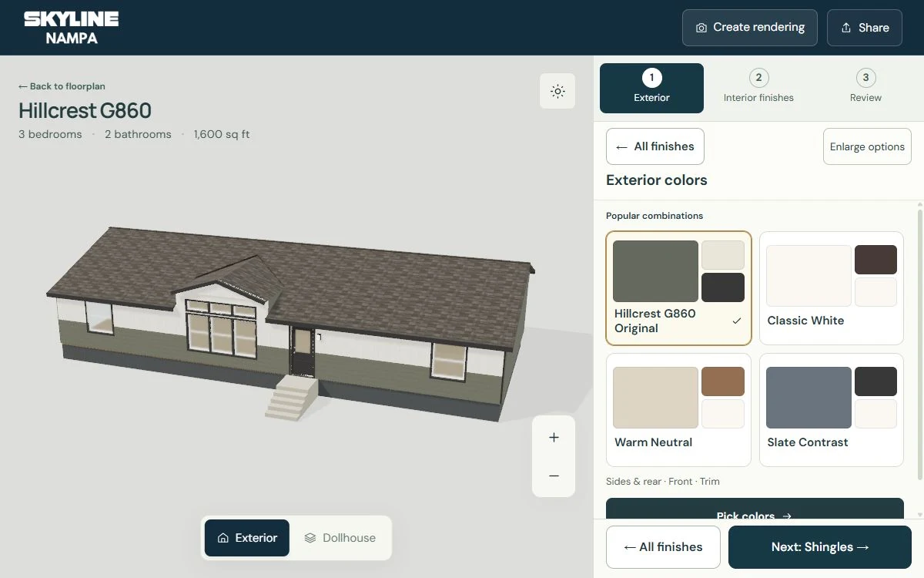Click the Hillcrest G860 heading
Screen dimensions: 924x578
pos(85,111)
